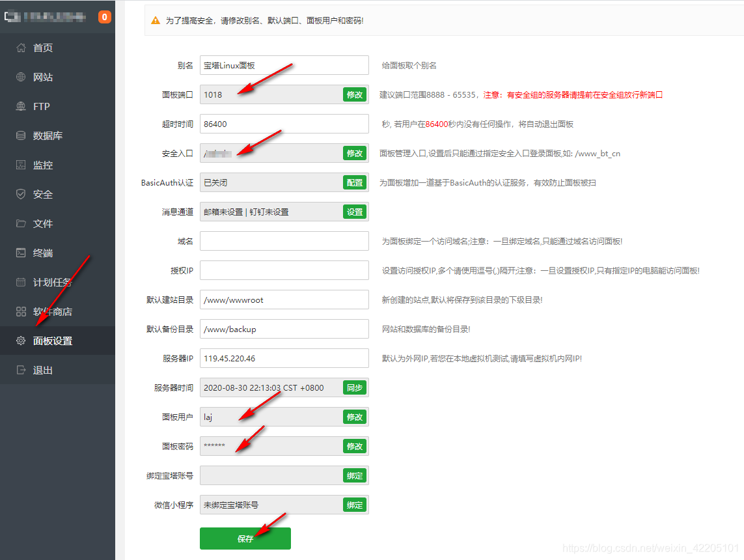
Task: Launch the 终端 (Terminal) section
Action: 39,252
